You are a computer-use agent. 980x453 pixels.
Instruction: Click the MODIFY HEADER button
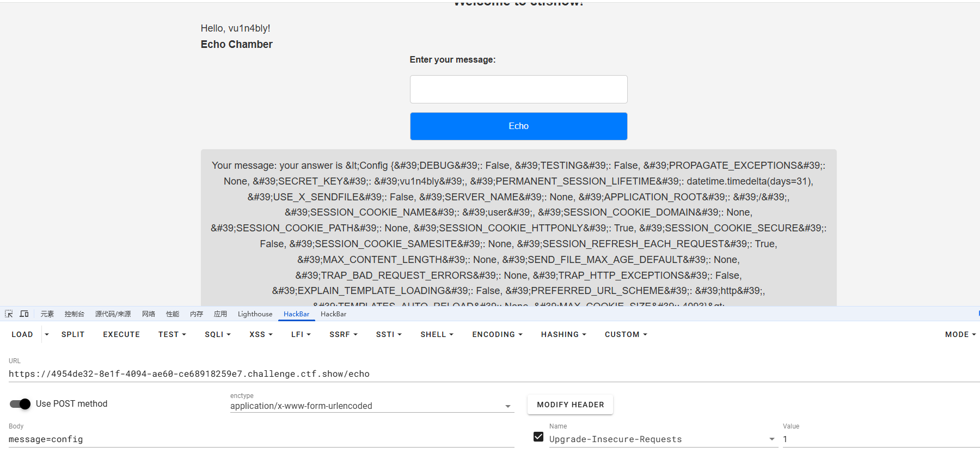point(570,405)
